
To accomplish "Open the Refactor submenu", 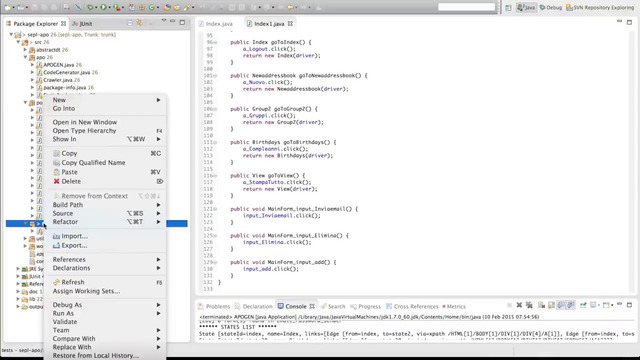I will pyautogui.click(x=106, y=222).
